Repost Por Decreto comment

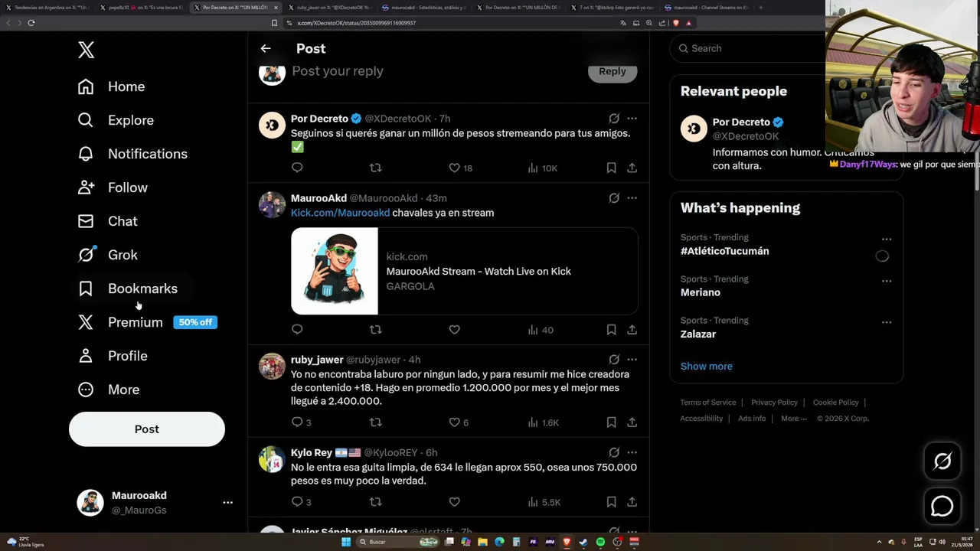(375, 168)
